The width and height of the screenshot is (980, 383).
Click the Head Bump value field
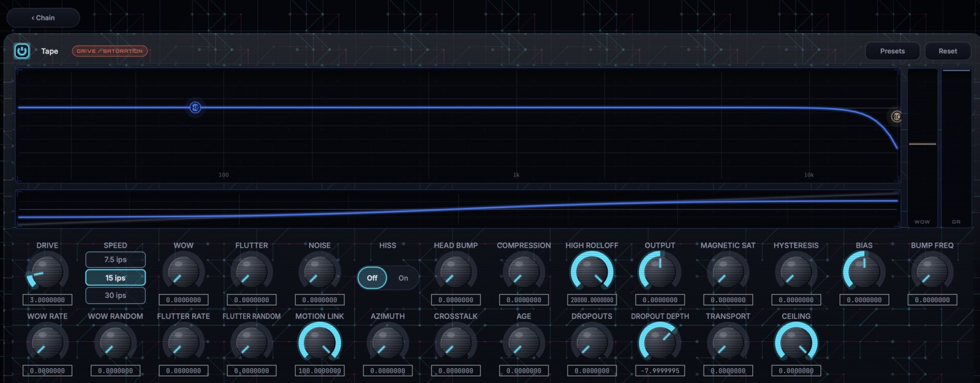click(x=455, y=300)
